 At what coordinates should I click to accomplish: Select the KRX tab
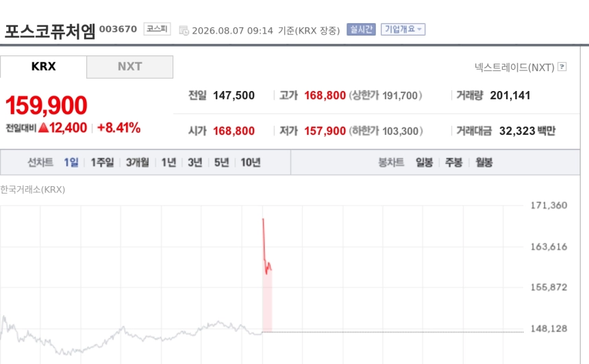(43, 67)
